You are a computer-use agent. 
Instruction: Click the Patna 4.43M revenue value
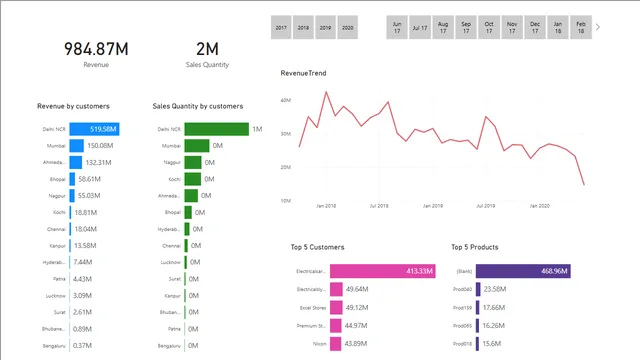click(82, 279)
